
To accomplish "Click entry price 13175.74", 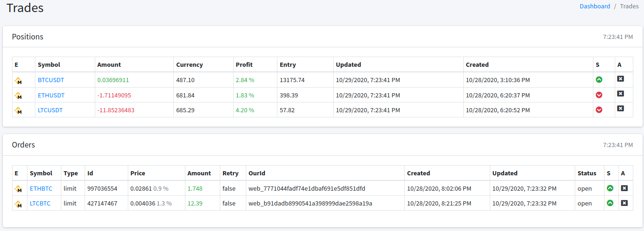I will coord(292,80).
